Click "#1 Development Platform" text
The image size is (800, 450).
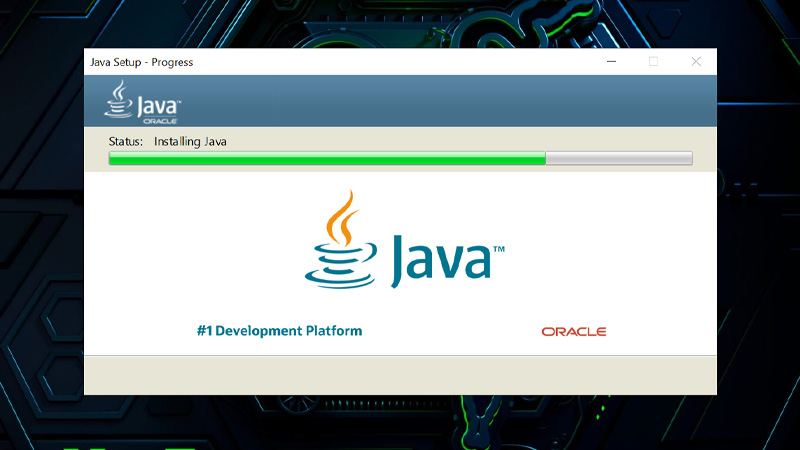click(x=280, y=331)
